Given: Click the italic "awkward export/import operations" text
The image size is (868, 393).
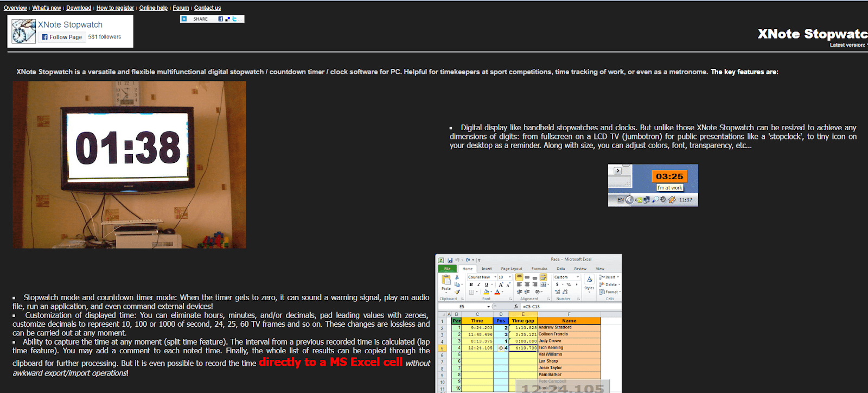Looking at the screenshot, I should (x=71, y=373).
